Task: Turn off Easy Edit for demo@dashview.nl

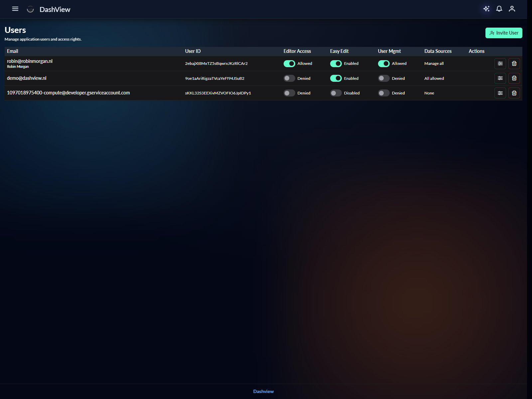Action: [336, 78]
